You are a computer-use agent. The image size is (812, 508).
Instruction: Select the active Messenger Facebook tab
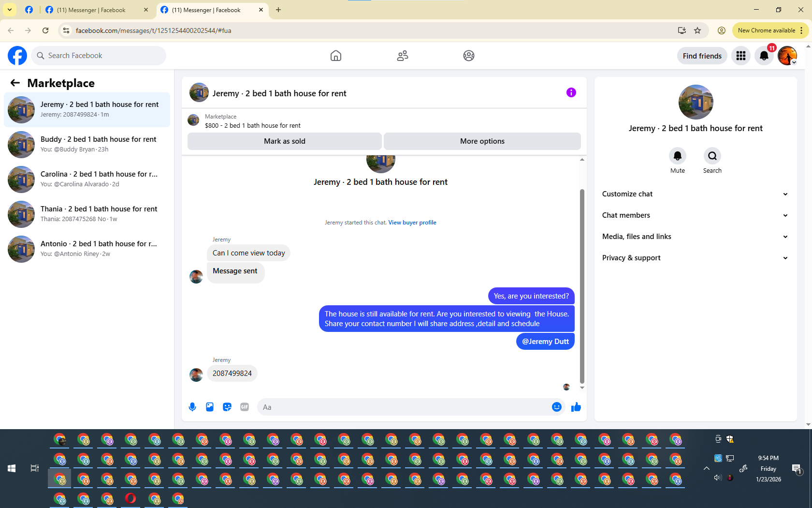click(212, 10)
